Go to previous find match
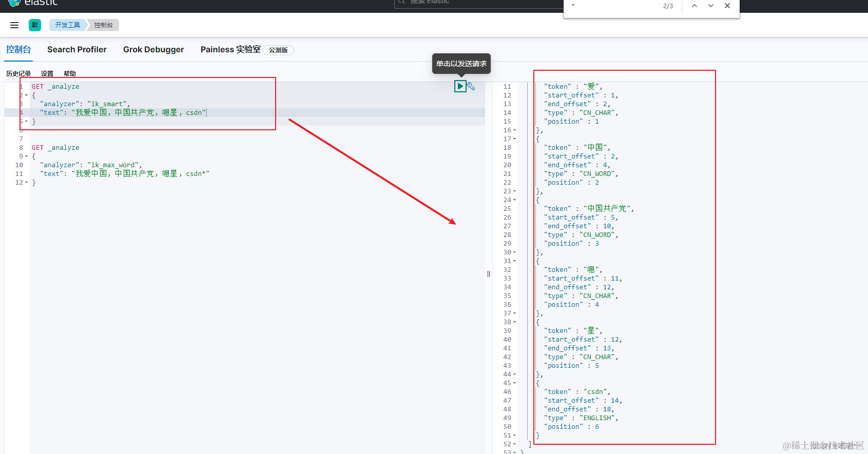The width and height of the screenshot is (868, 454). click(695, 6)
